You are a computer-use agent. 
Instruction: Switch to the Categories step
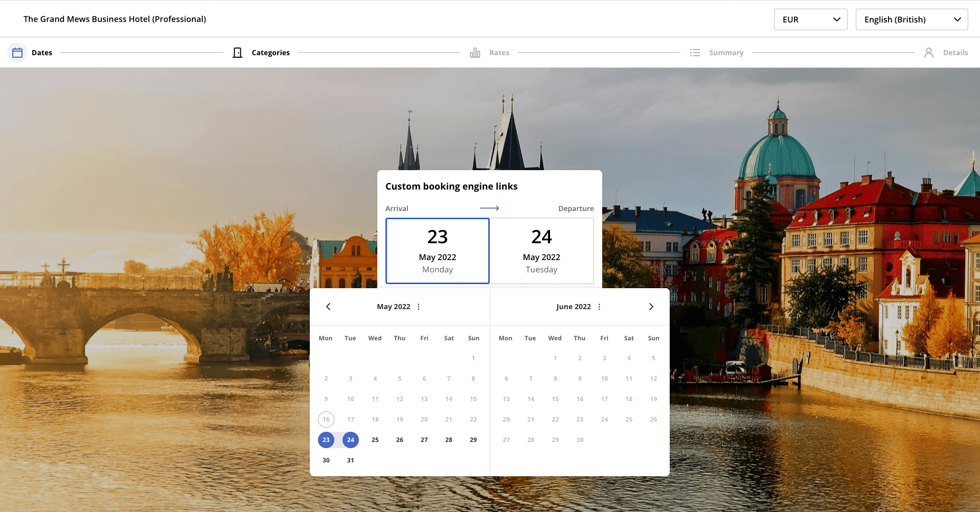pyautogui.click(x=270, y=53)
